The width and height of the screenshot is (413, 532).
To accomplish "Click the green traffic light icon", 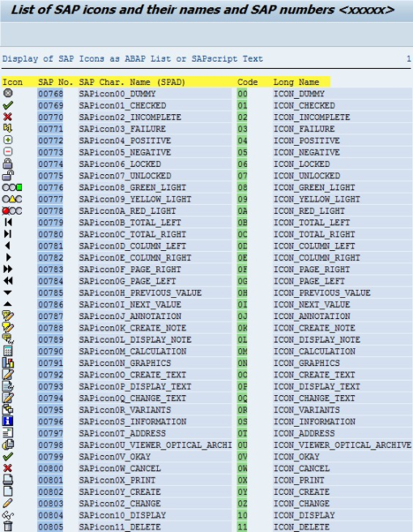I will coord(12,187).
